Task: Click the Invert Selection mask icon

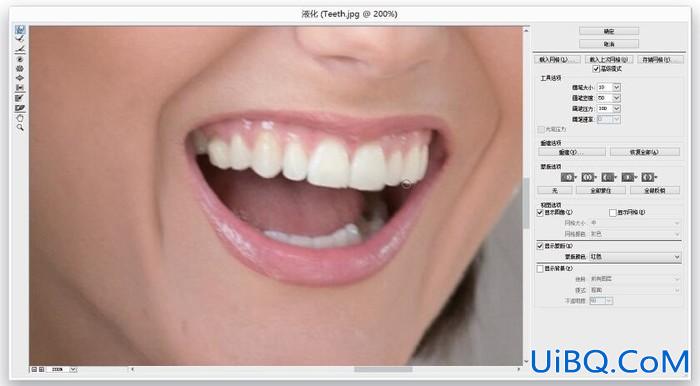Action: point(649,178)
